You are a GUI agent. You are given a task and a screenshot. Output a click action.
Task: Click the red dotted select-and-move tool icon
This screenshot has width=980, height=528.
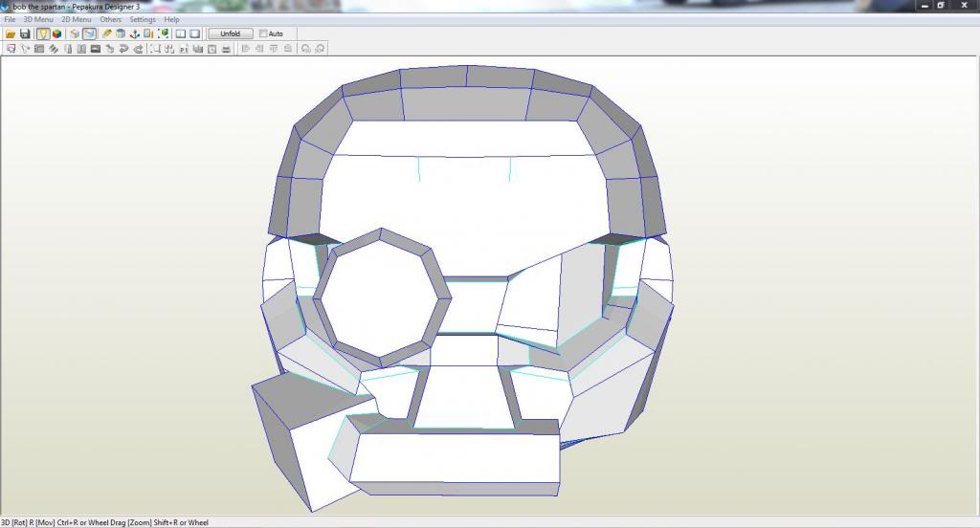click(11, 49)
